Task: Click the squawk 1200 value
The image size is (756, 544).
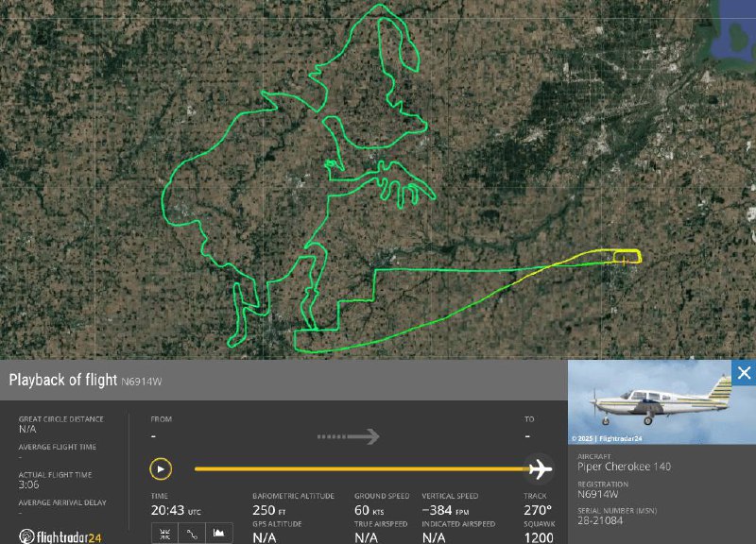Action: click(539, 537)
